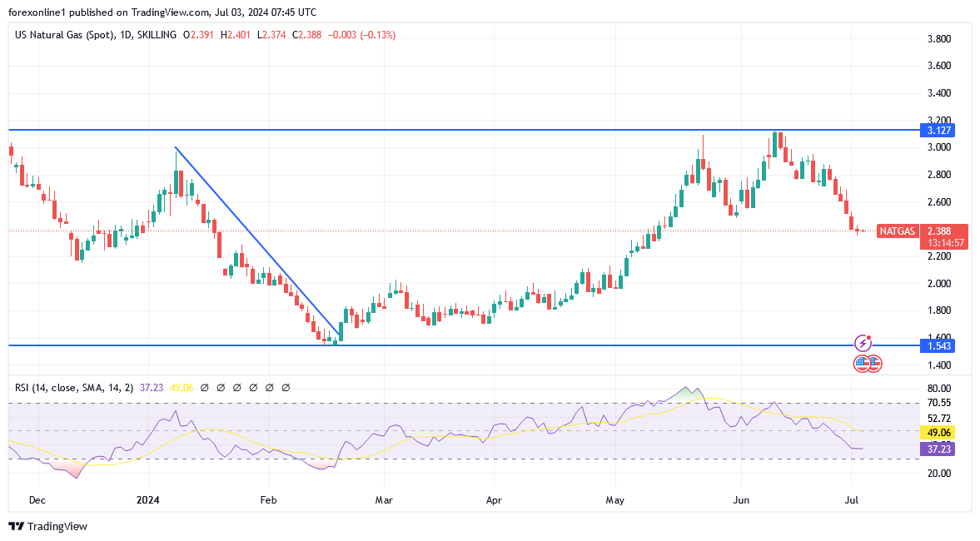Click the 3.800 price scale label
The height and width of the screenshot is (541, 980).
(939, 39)
